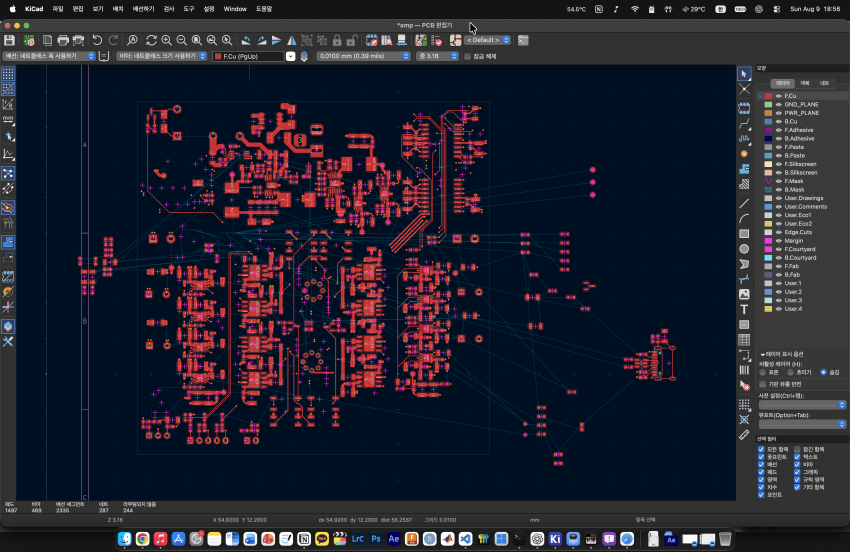Open Google Chrome from the Dock
Image resolution: width=850 pixels, height=552 pixels.
point(142,538)
